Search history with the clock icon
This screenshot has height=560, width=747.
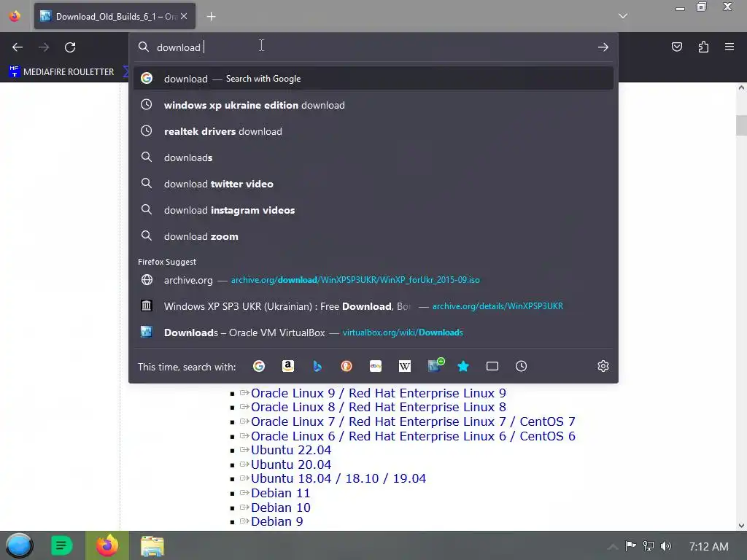tap(521, 366)
